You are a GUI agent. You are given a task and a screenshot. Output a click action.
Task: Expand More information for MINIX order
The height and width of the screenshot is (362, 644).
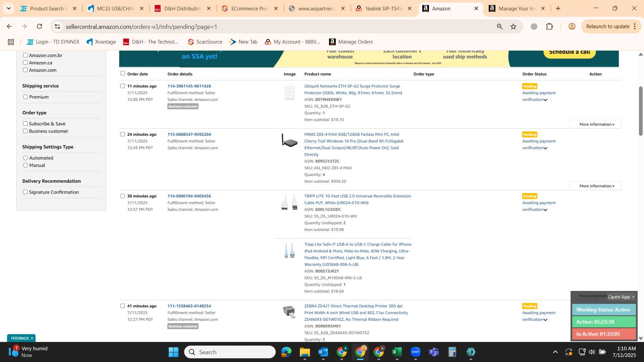595,186
